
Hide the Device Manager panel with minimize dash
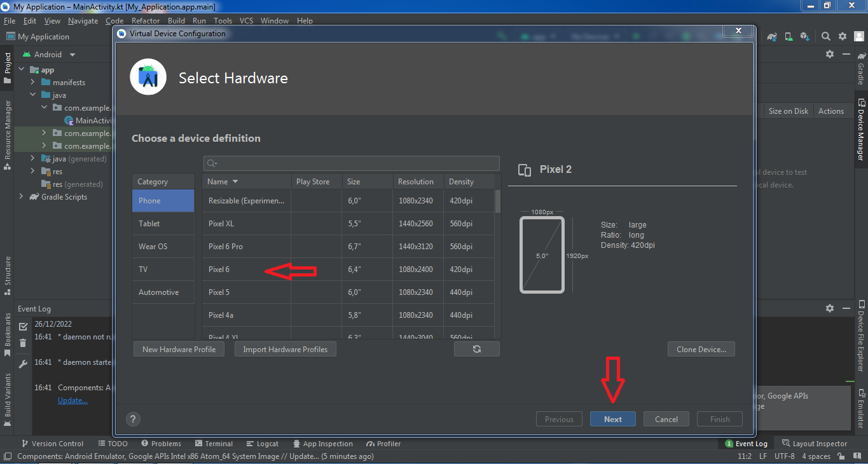[846, 55]
